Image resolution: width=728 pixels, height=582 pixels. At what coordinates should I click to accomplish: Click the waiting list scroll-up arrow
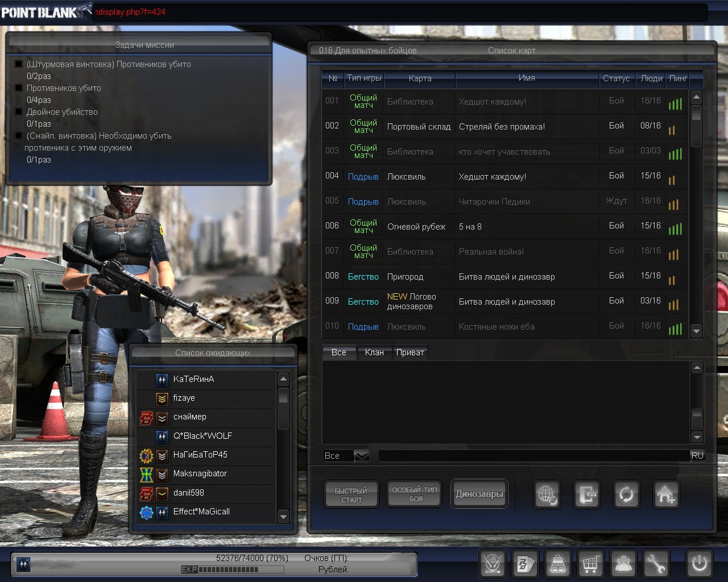click(283, 379)
